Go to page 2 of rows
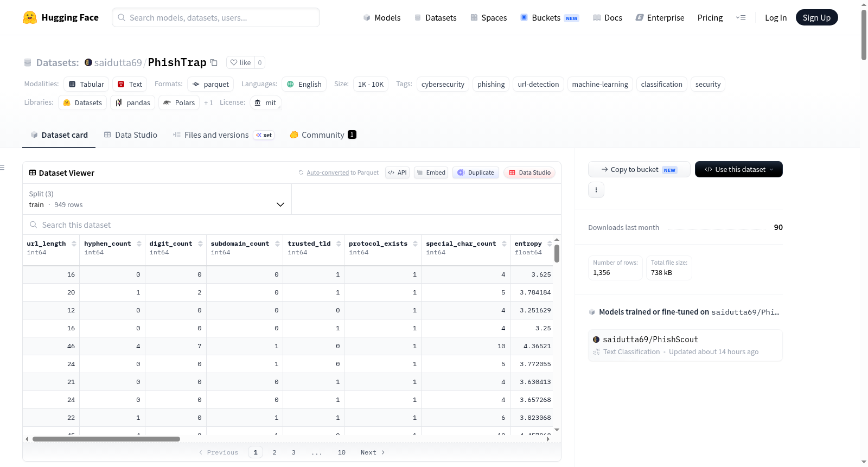This screenshot has width=868, height=467. pos(275,452)
